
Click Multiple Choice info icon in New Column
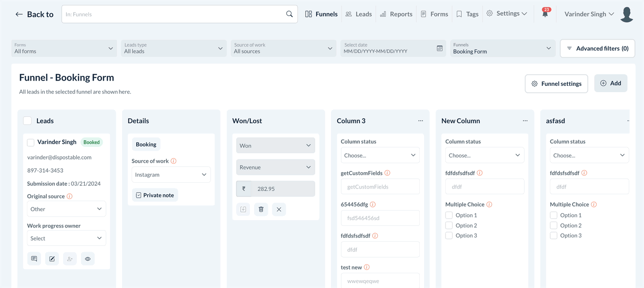click(489, 204)
